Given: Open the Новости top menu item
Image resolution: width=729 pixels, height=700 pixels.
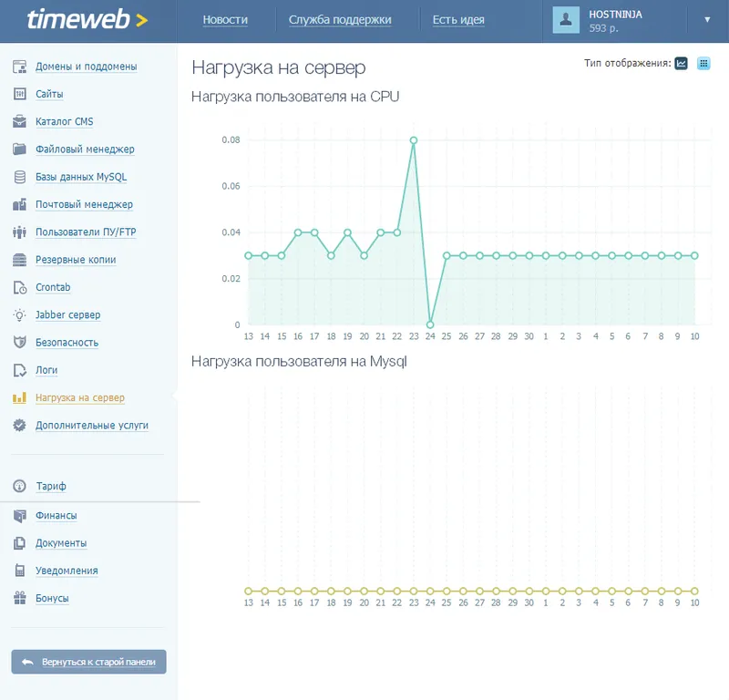Looking at the screenshot, I should tap(225, 20).
